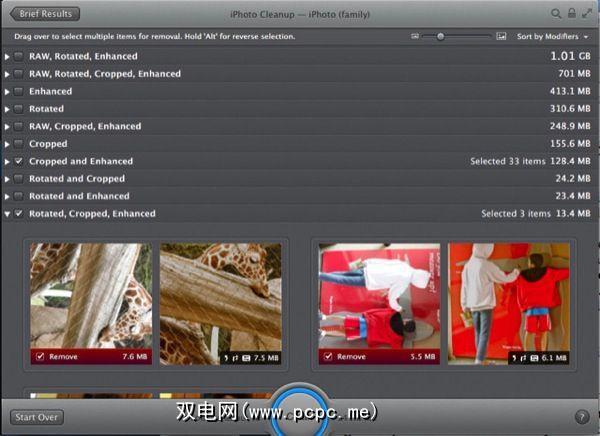Uncheck Remove on the 7.6 MB giraffe photo
The image size is (600, 436).
tap(39, 356)
